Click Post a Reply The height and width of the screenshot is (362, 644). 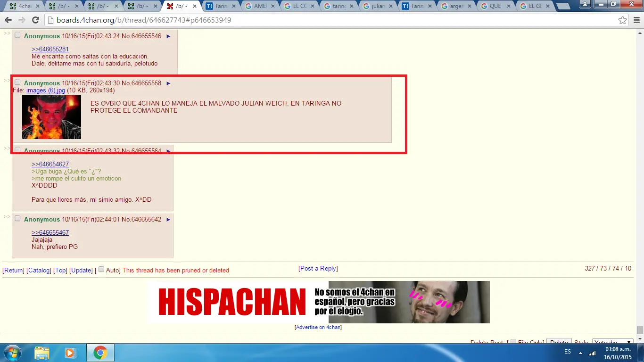coord(318,269)
